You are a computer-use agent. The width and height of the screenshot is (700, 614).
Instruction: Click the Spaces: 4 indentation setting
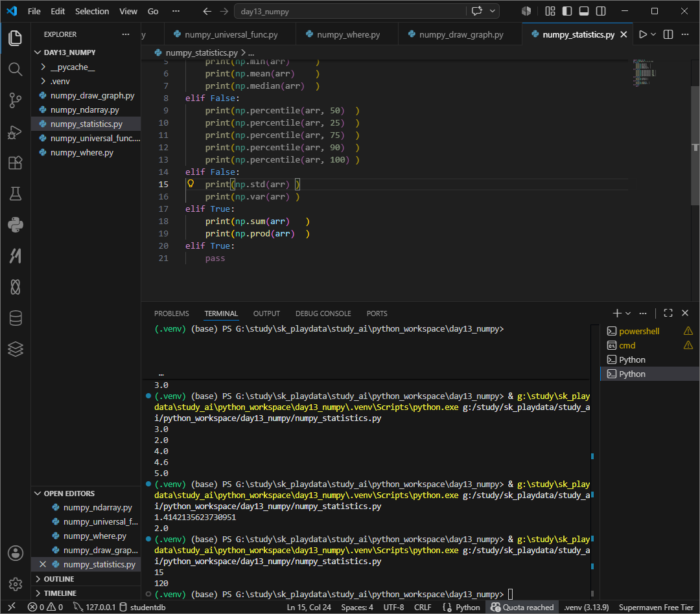[357, 608]
